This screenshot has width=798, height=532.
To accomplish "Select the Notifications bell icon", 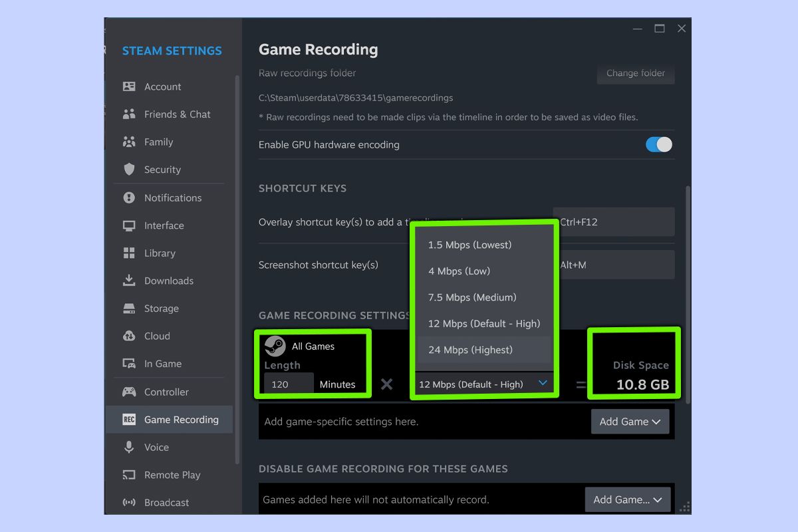I will 129,198.
